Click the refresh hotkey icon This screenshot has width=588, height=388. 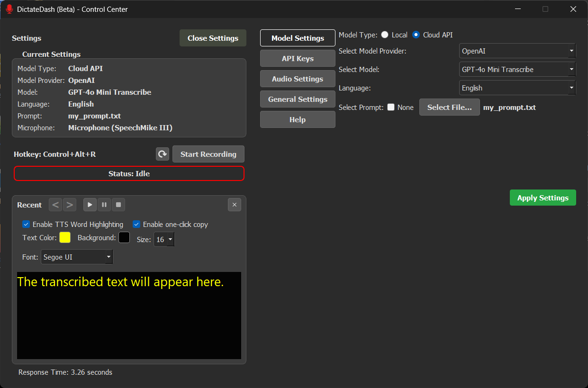tap(162, 154)
